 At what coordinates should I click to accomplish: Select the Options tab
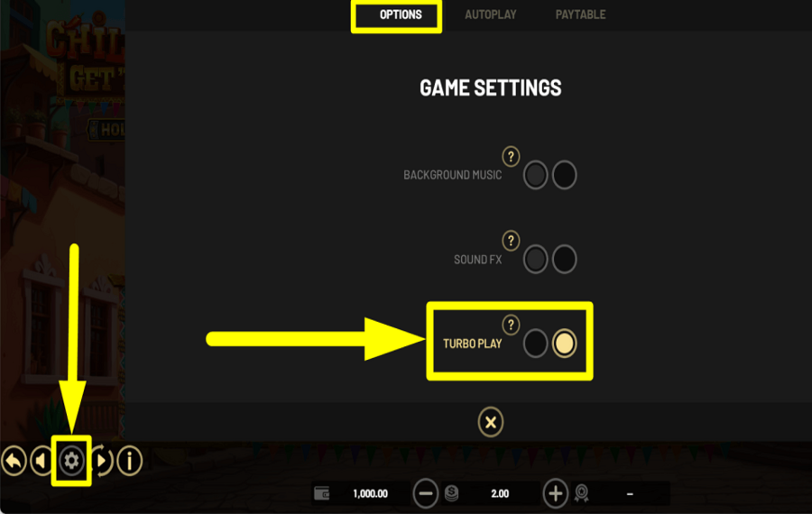[401, 14]
